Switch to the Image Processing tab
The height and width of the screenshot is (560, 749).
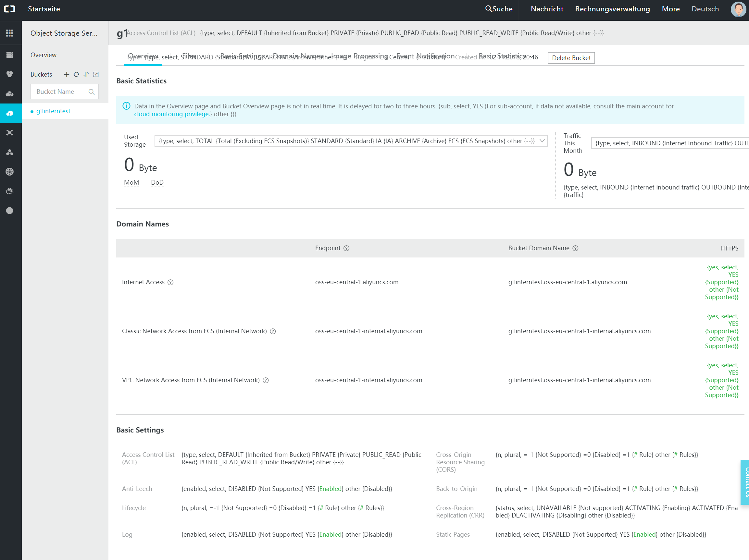tap(360, 56)
